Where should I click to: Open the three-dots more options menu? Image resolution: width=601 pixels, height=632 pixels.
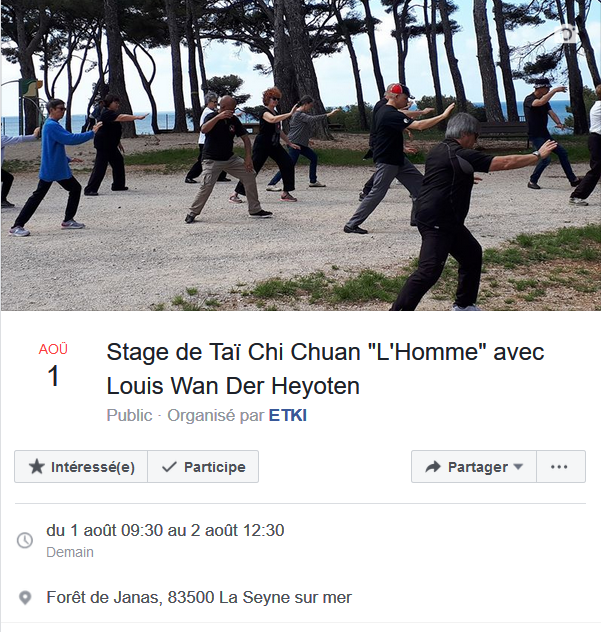(561, 467)
